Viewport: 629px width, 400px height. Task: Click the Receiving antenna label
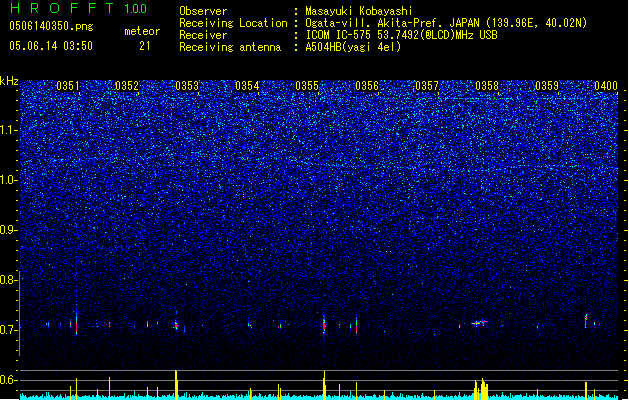click(x=230, y=47)
